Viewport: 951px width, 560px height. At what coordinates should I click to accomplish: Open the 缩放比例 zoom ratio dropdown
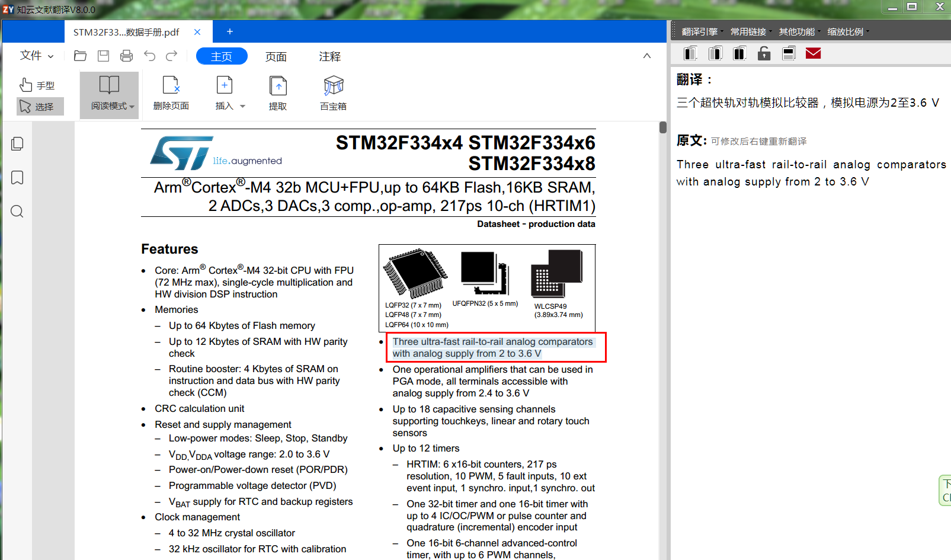pyautogui.click(x=848, y=31)
